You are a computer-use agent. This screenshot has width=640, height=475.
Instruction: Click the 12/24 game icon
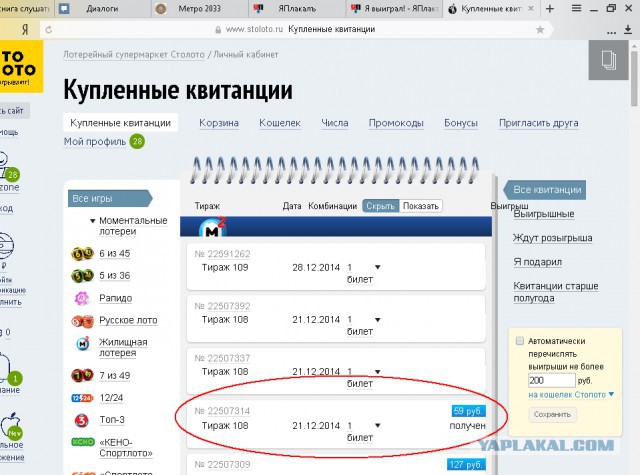[x=82, y=397]
